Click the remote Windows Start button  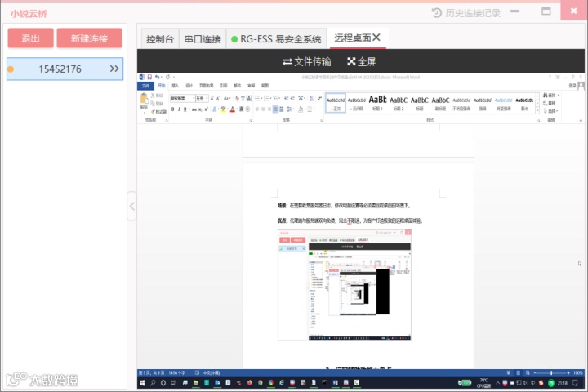[x=142, y=383]
